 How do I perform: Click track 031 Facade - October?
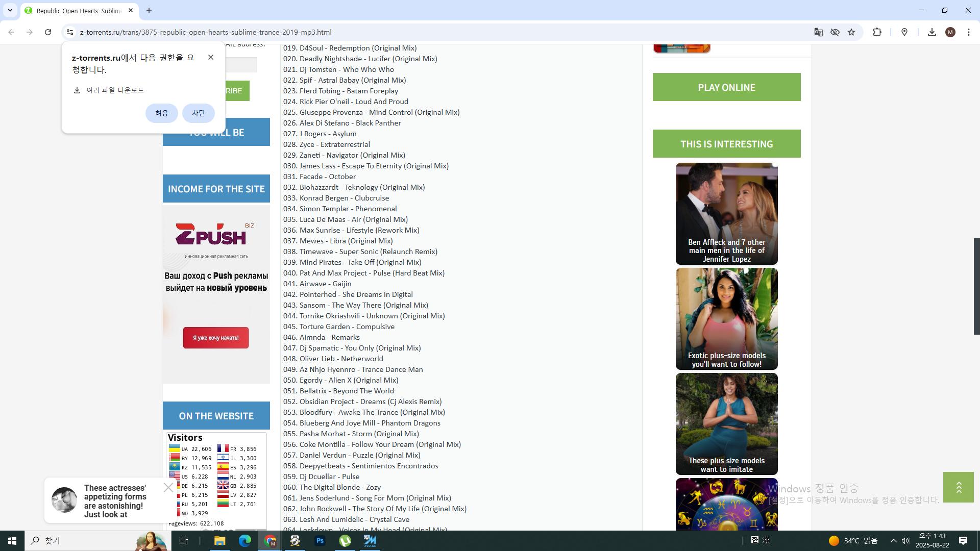pyautogui.click(x=320, y=177)
